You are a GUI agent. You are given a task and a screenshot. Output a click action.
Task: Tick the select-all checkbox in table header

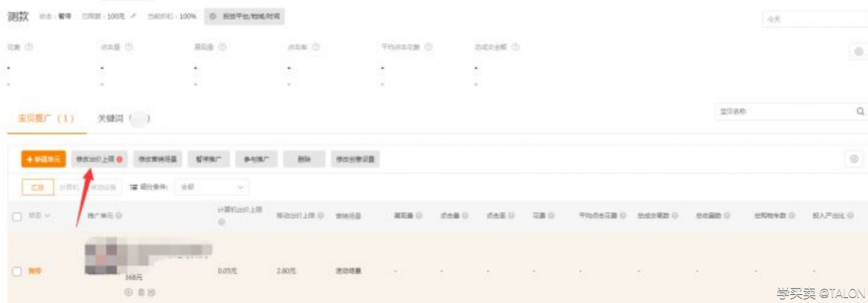[17, 216]
